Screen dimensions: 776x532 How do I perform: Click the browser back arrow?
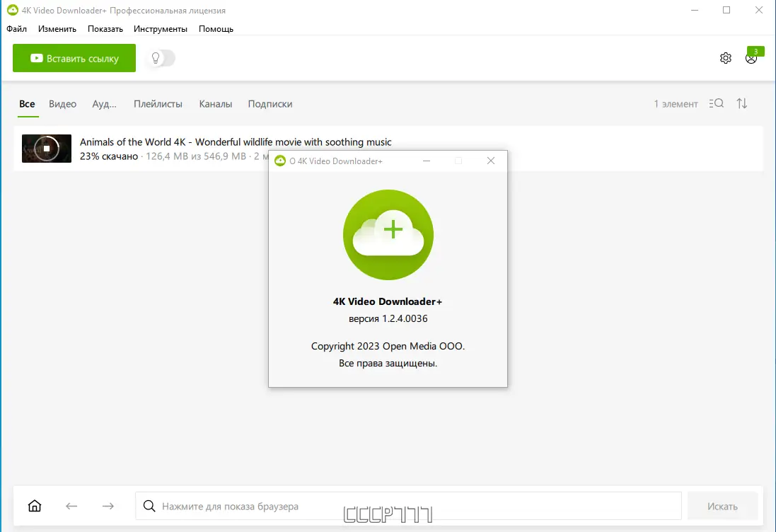coord(71,506)
